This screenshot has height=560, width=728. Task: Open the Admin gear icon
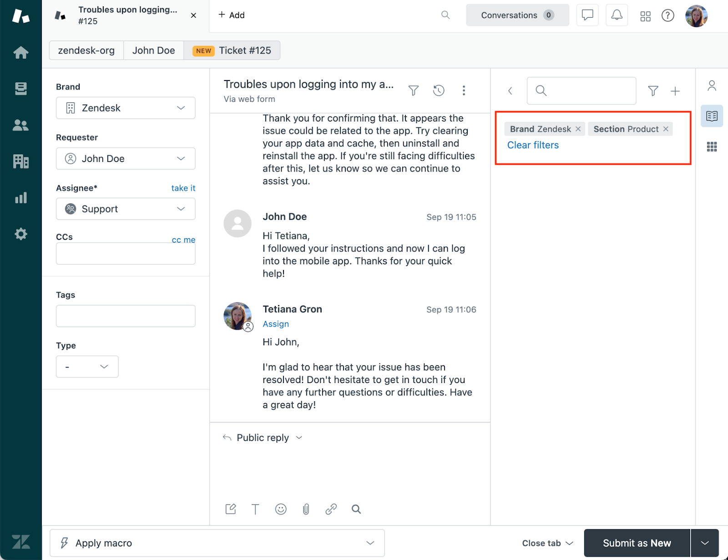click(x=21, y=234)
